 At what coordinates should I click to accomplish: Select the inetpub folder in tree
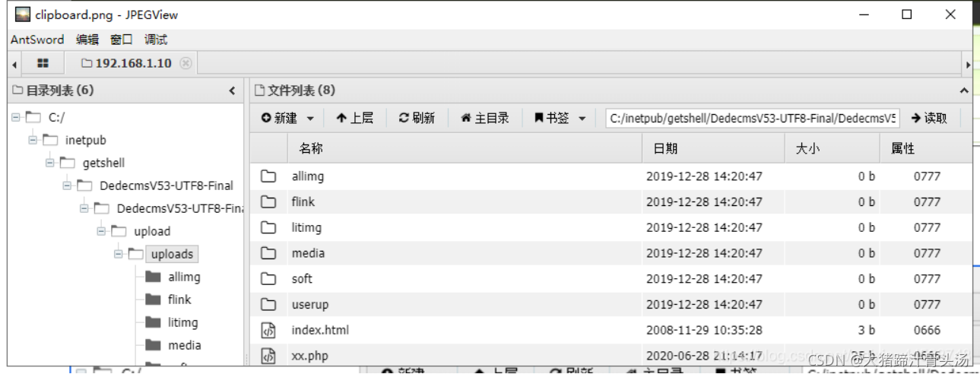coord(86,140)
